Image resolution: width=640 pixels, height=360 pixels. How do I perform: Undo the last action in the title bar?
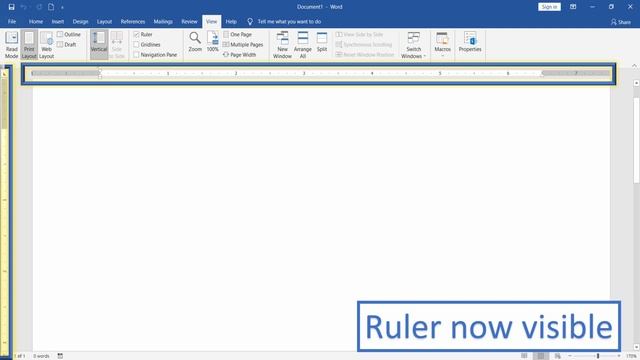tap(24, 7)
